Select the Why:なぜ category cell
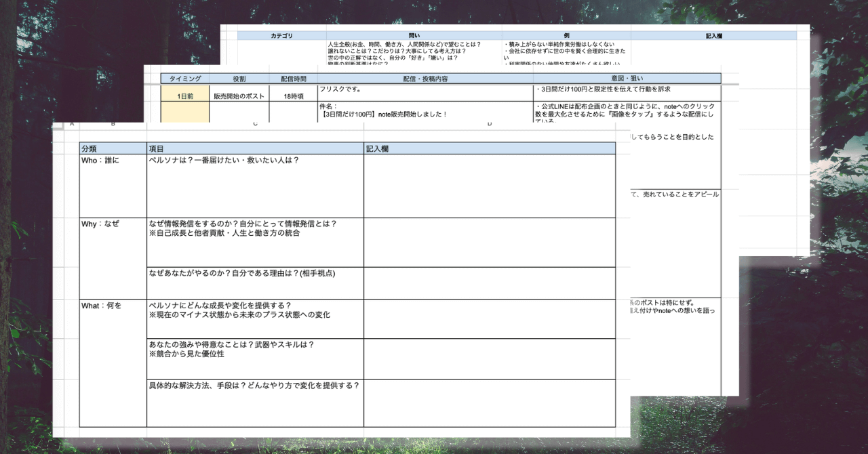The width and height of the screenshot is (868, 454). pyautogui.click(x=113, y=258)
